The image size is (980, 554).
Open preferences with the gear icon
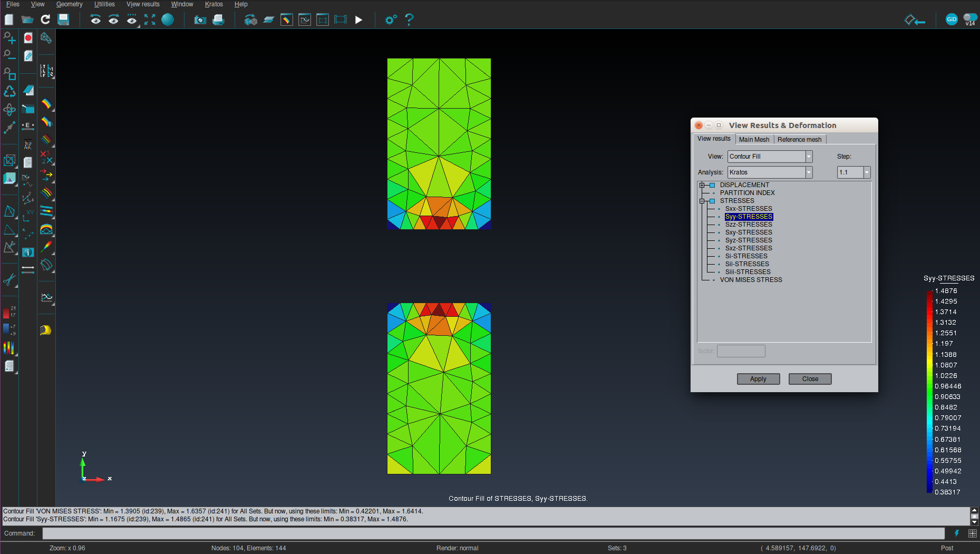tap(391, 20)
